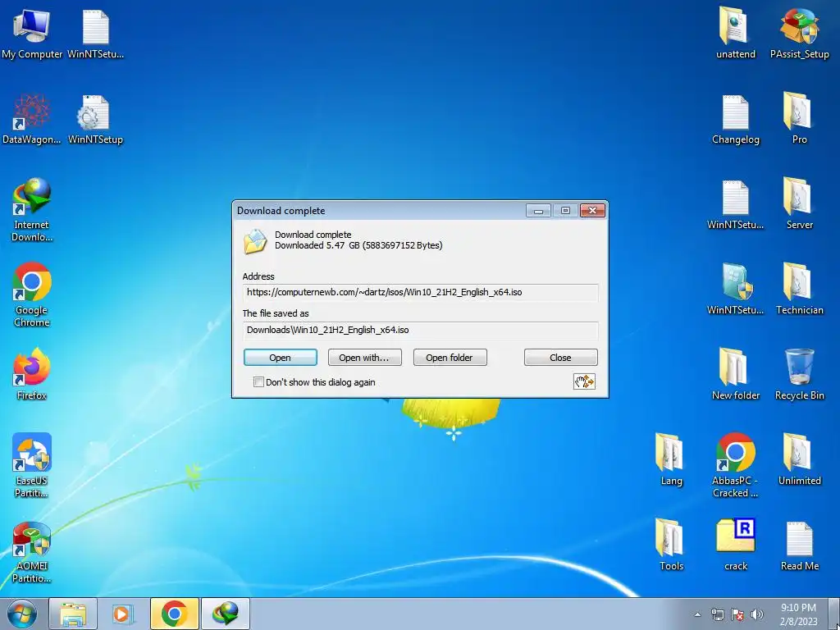
Task: Click the Address URL field
Action: (421, 293)
